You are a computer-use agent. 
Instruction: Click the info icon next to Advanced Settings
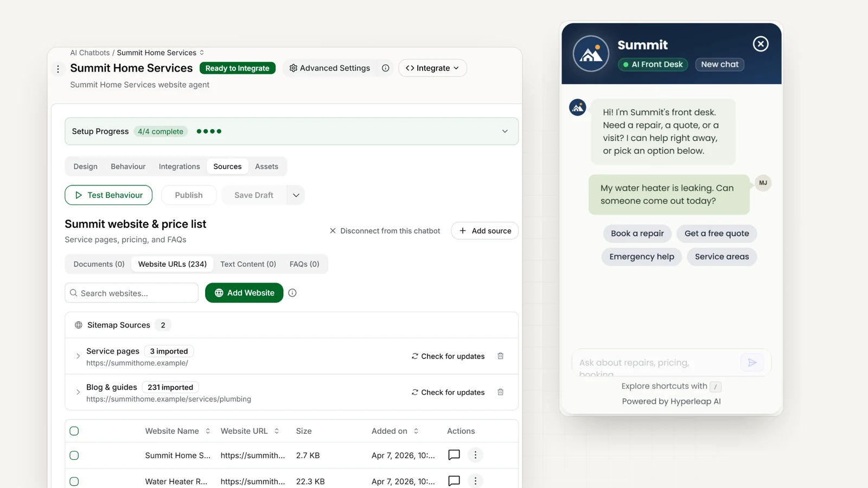385,68
